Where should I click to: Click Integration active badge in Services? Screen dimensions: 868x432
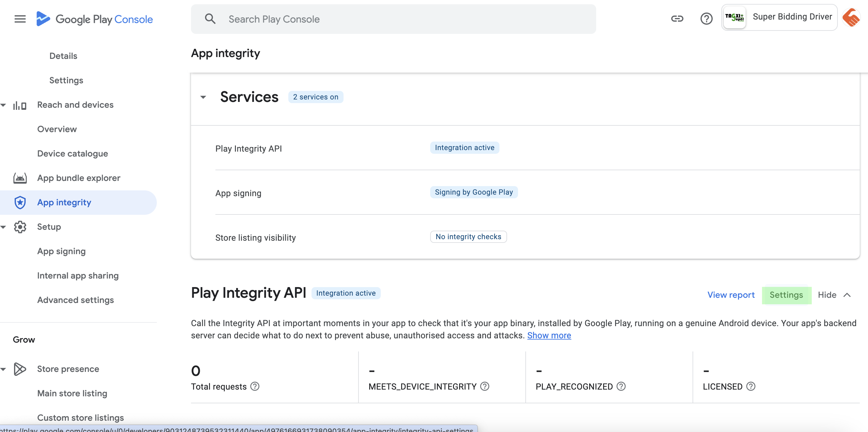pyautogui.click(x=464, y=148)
